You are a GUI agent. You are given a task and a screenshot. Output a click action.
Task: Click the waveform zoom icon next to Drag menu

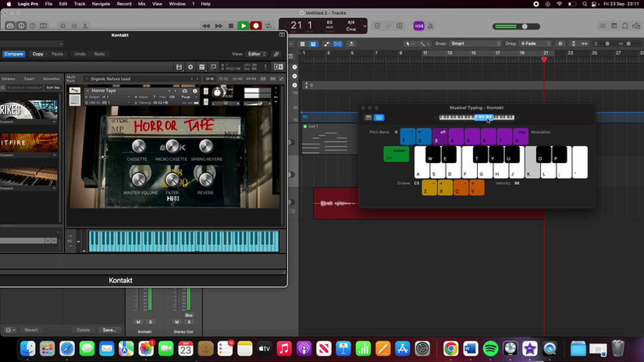click(x=560, y=44)
